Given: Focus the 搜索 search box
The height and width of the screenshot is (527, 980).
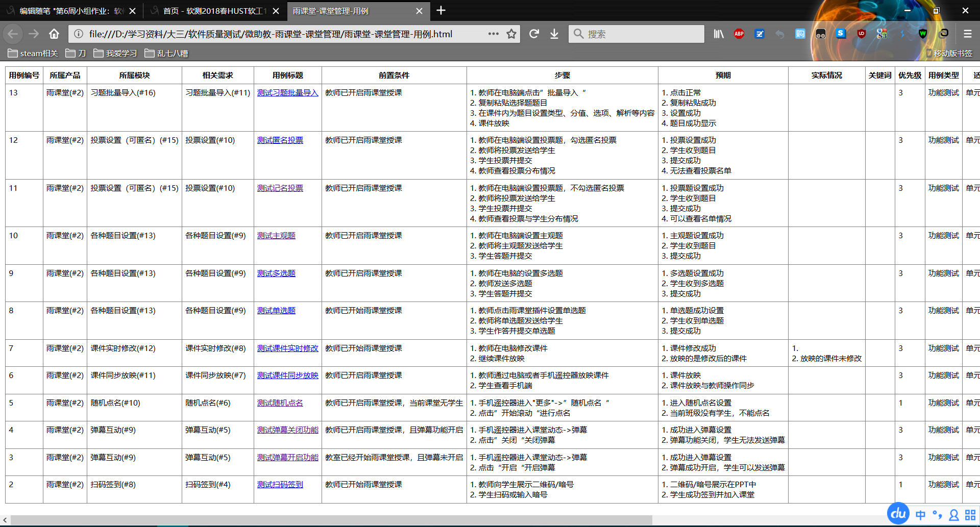Looking at the screenshot, I should [636, 34].
